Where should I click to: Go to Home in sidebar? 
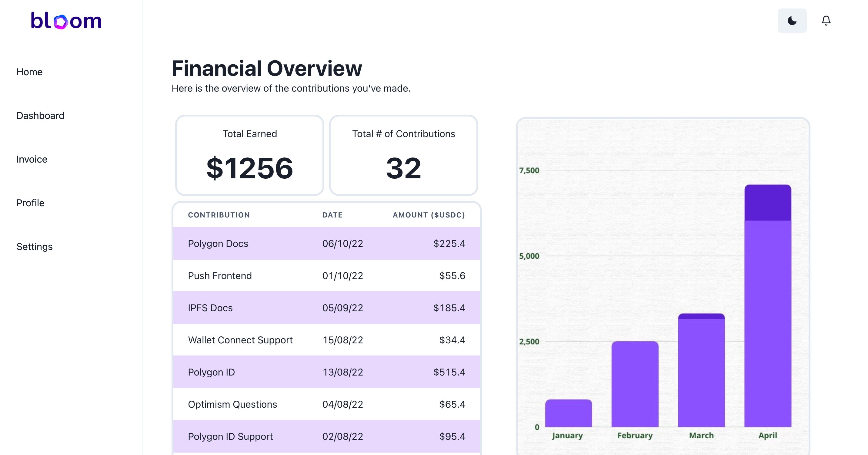pos(29,72)
